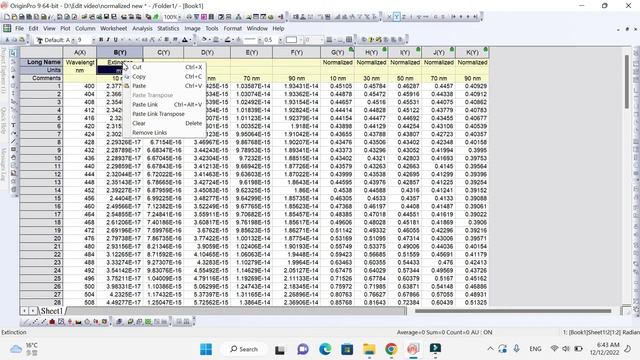Expand the fill color dropdown arrow
Image resolution: width=640 pixels, height=360 pixels.
click(x=210, y=40)
